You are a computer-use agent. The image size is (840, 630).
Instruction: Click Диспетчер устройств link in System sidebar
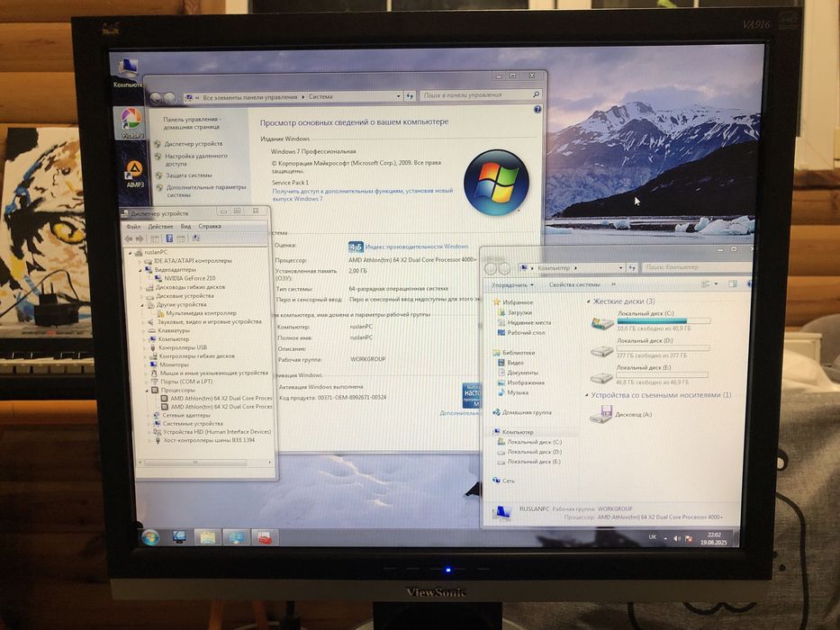(x=194, y=144)
